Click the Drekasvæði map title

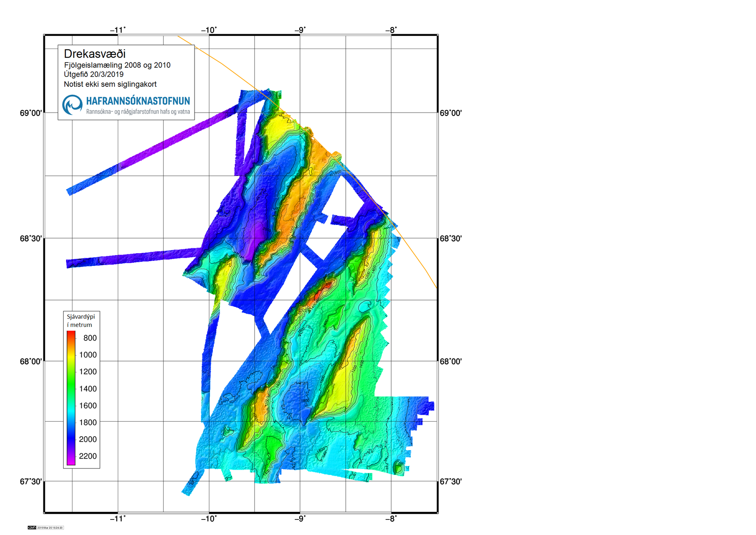pos(95,54)
